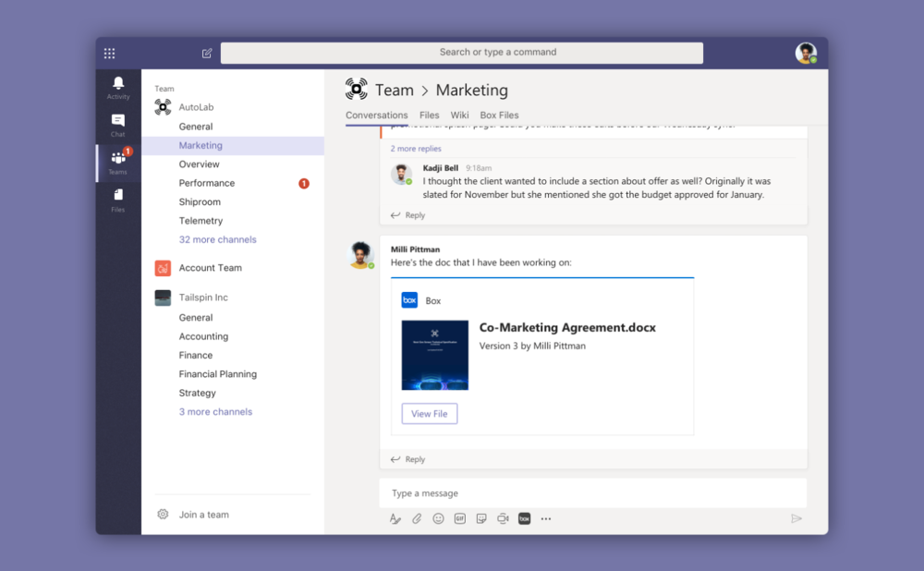Click the View File button
The height and width of the screenshot is (571, 924).
pos(430,414)
